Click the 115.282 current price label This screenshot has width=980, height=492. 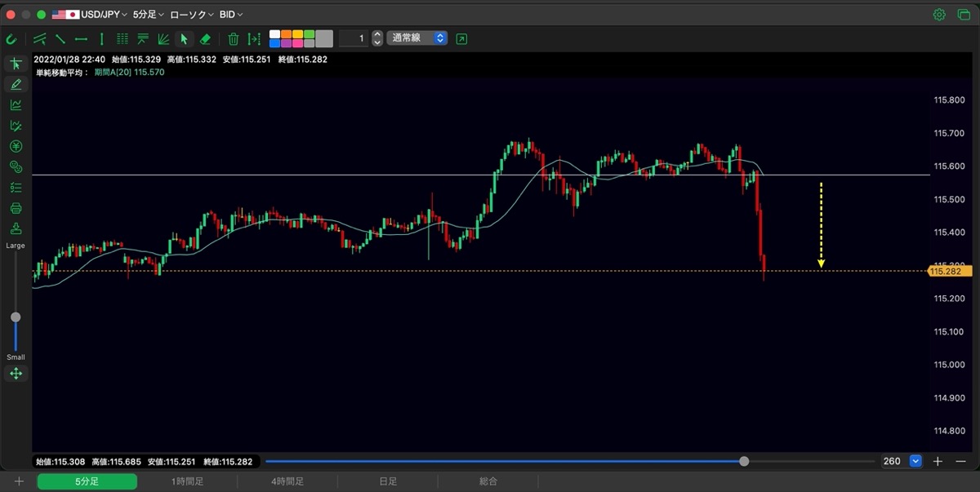(x=950, y=271)
